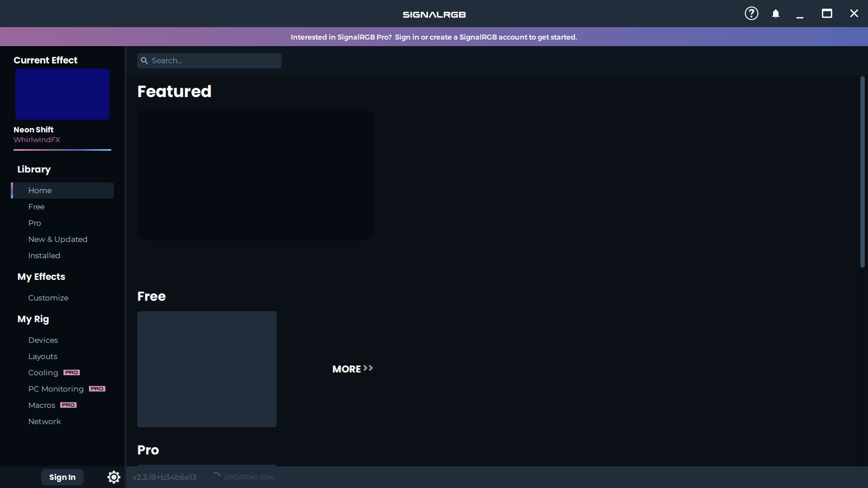Maximize the SignalRGB window
The width and height of the screenshot is (868, 488).
click(827, 14)
